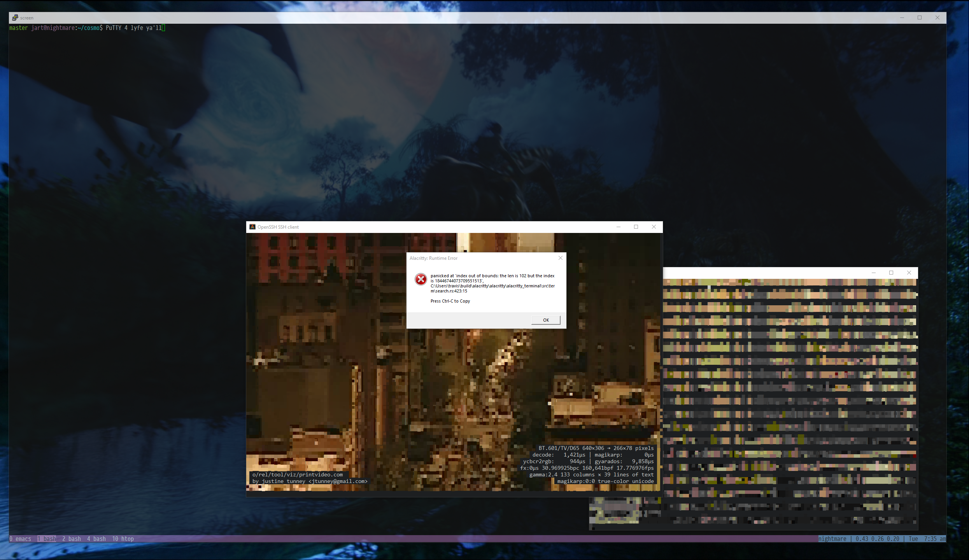Maximize the PuTTY screen window
Screen dimensions: 969x560
920,17
